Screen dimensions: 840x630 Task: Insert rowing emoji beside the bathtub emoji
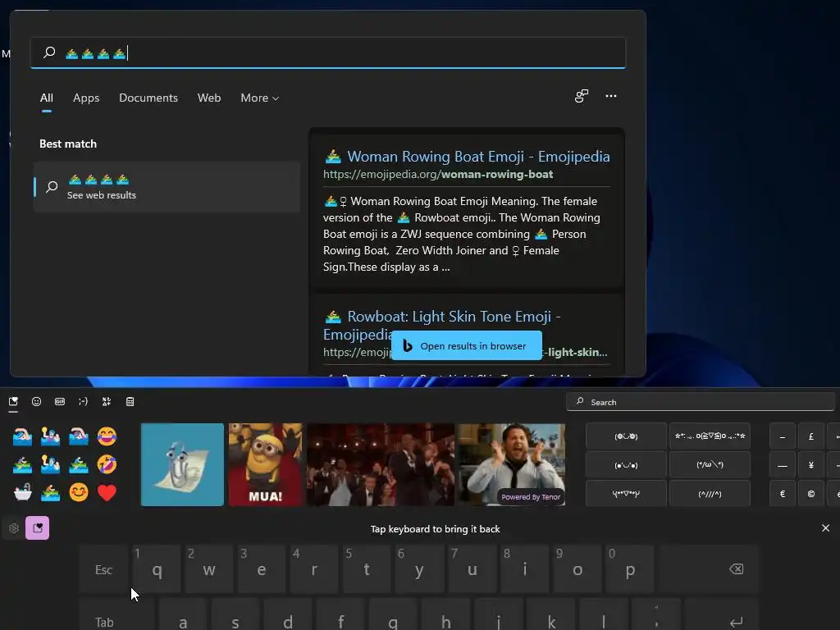50,492
